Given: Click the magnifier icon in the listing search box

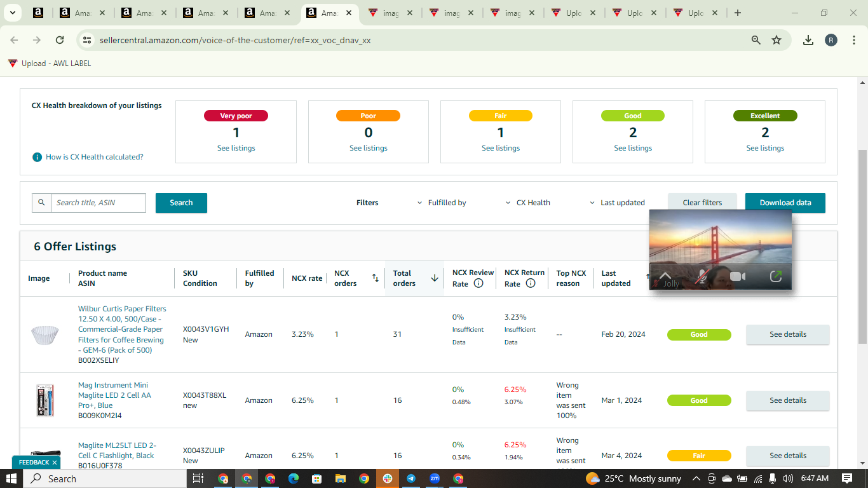Looking at the screenshot, I should pyautogui.click(x=41, y=203).
